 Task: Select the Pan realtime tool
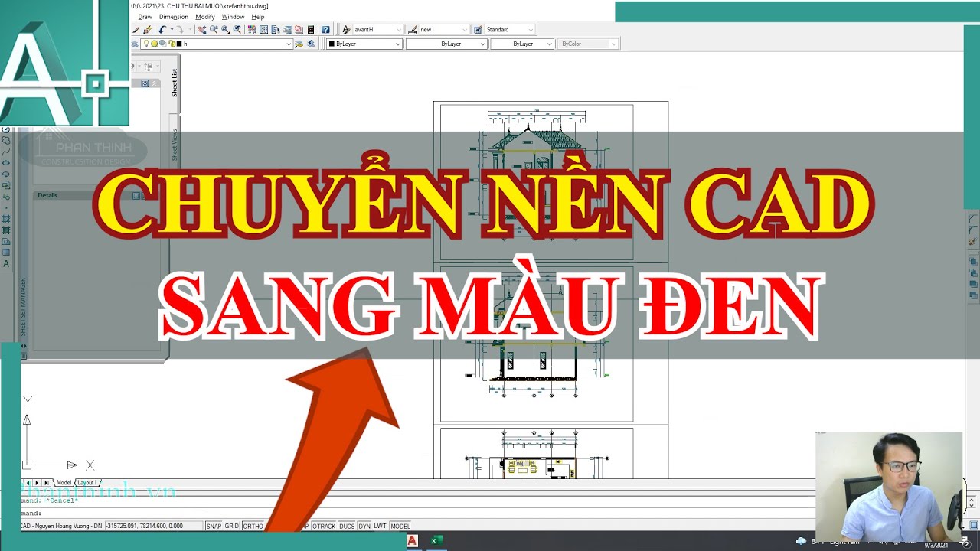202,30
